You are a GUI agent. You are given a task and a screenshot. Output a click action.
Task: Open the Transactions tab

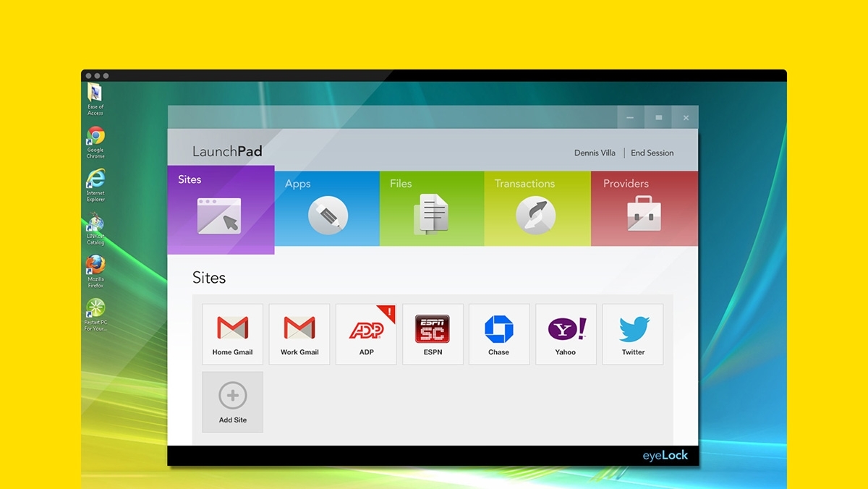537,208
